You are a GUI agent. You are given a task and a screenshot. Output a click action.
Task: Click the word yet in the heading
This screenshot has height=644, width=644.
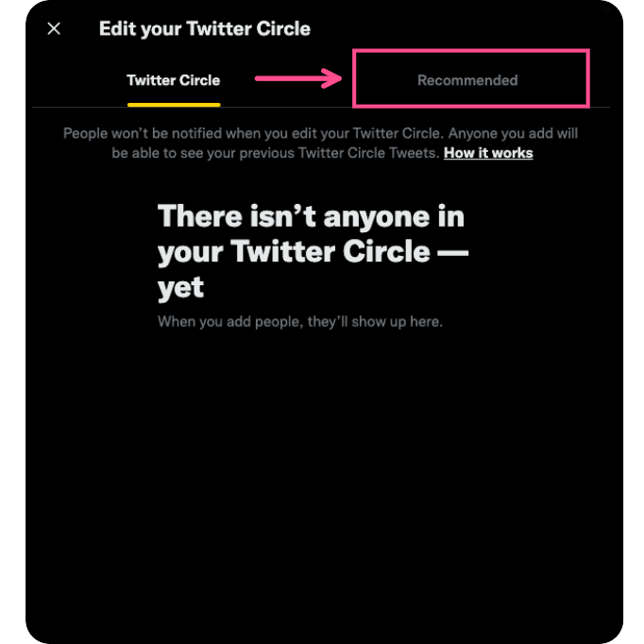[x=180, y=287]
